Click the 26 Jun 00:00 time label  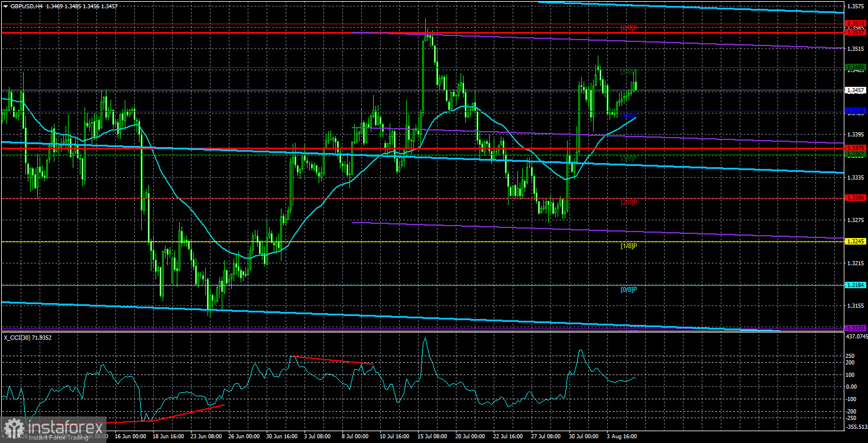pyautogui.click(x=245, y=437)
